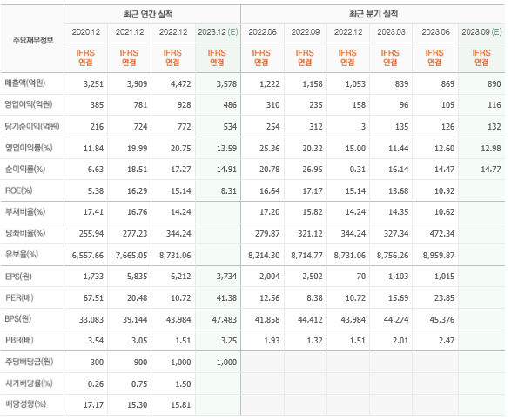Click the 10.62 debt ratio value
Viewport: 518px width, 420px height.
click(444, 212)
